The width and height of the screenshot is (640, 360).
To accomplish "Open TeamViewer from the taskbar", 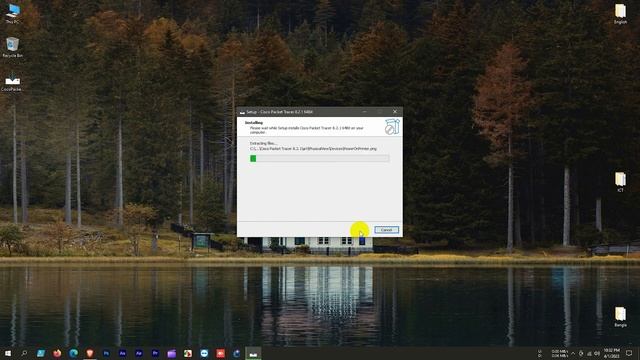I will click(x=204, y=353).
